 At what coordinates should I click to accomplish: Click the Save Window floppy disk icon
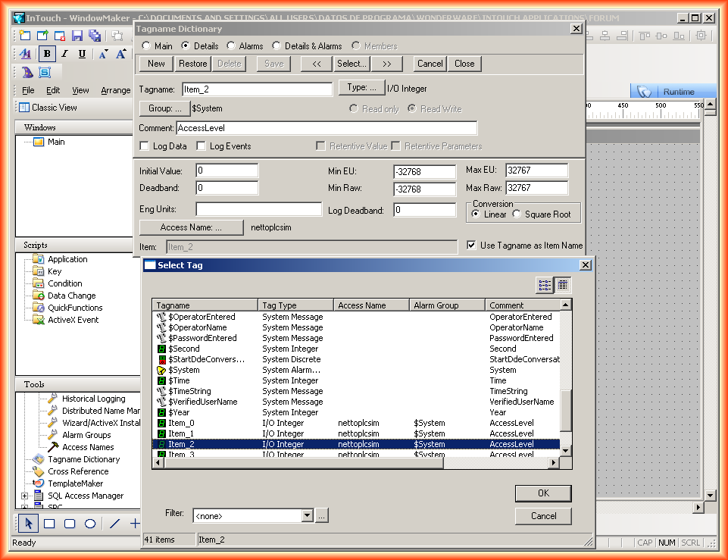tap(77, 36)
